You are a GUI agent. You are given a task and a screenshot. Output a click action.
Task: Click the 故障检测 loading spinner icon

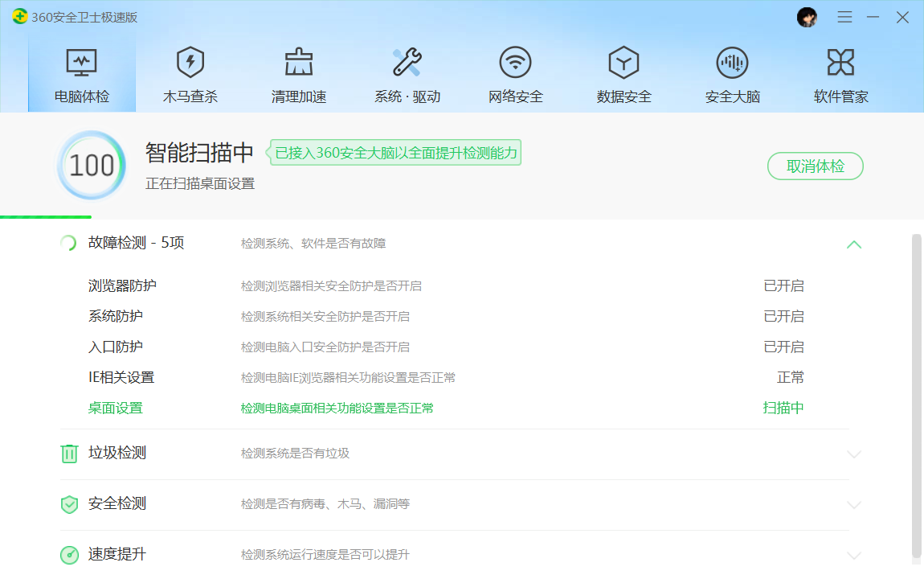[68, 243]
